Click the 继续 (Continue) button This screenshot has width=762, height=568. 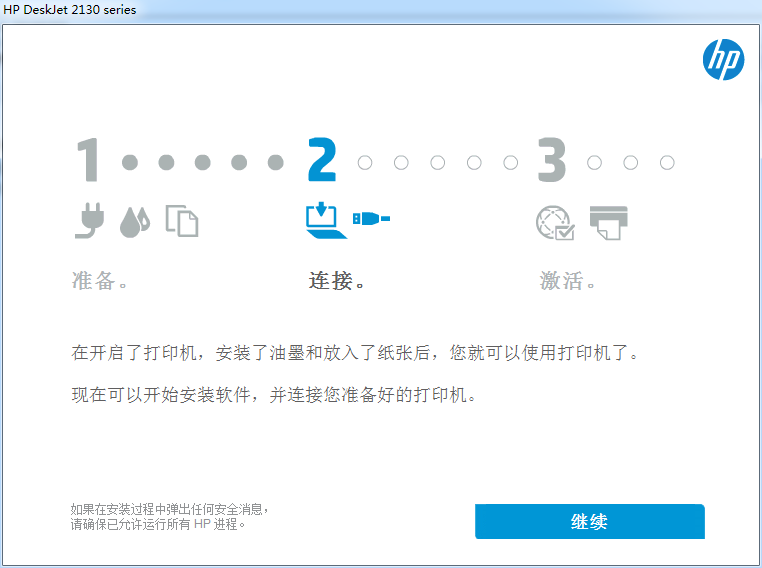point(589,521)
